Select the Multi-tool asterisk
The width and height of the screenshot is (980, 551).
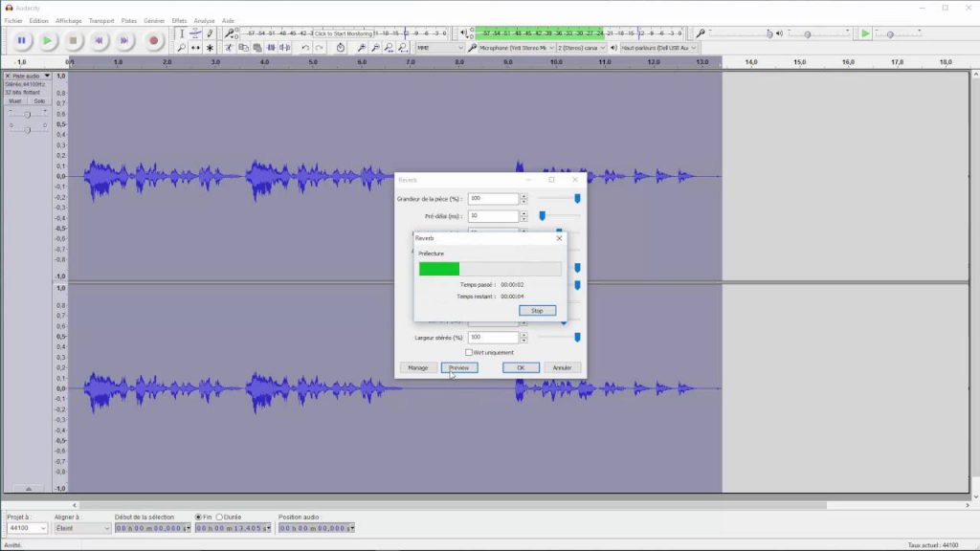[x=210, y=48]
